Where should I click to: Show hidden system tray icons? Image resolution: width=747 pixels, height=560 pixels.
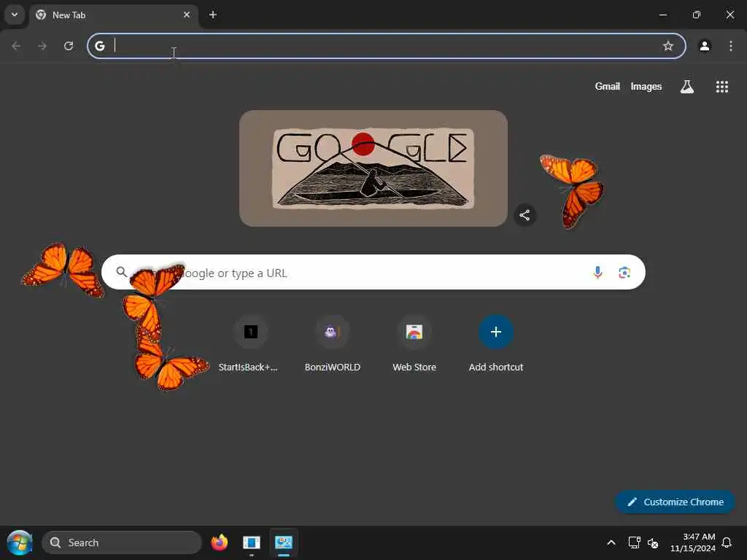pyautogui.click(x=611, y=542)
